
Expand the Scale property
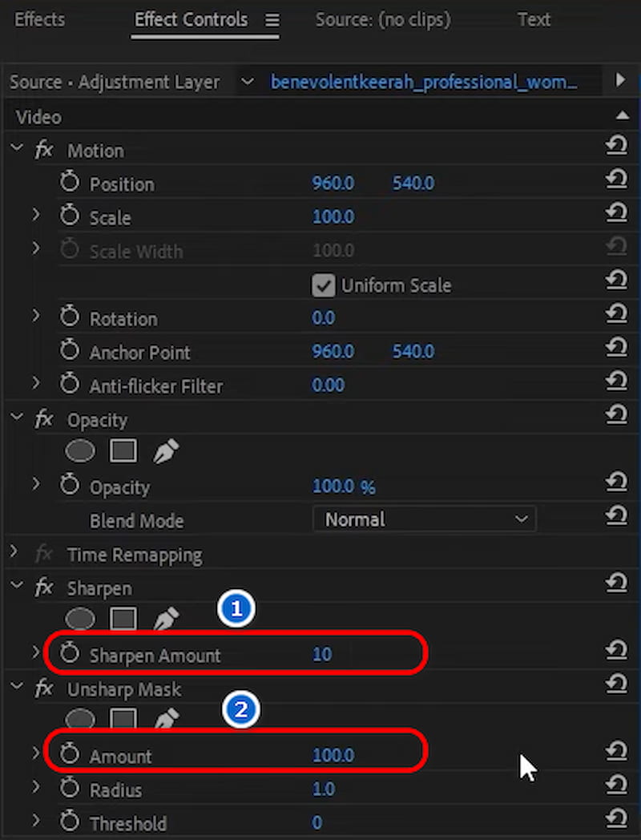coord(35,217)
